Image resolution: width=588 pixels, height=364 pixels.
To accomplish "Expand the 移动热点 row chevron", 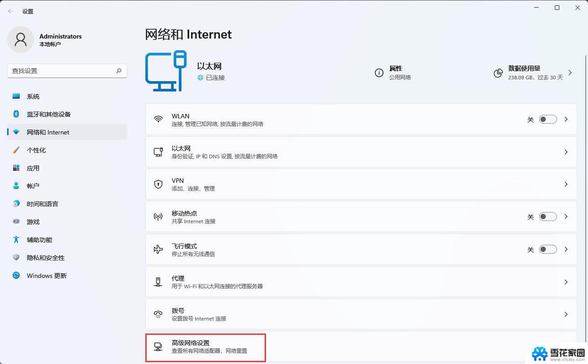I will pyautogui.click(x=566, y=217).
